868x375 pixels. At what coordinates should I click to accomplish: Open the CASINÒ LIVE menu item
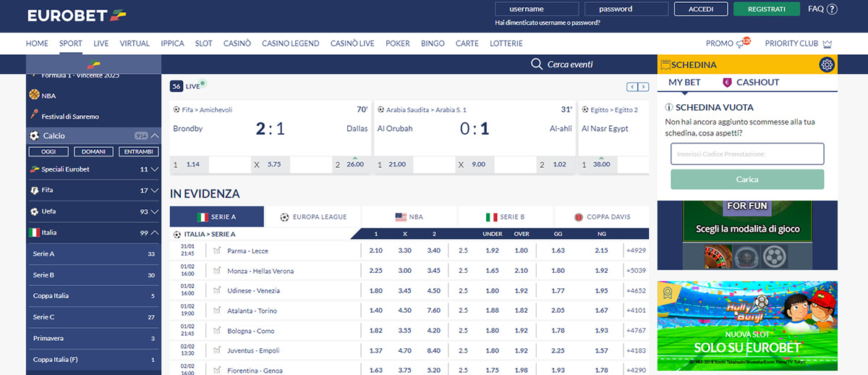352,43
